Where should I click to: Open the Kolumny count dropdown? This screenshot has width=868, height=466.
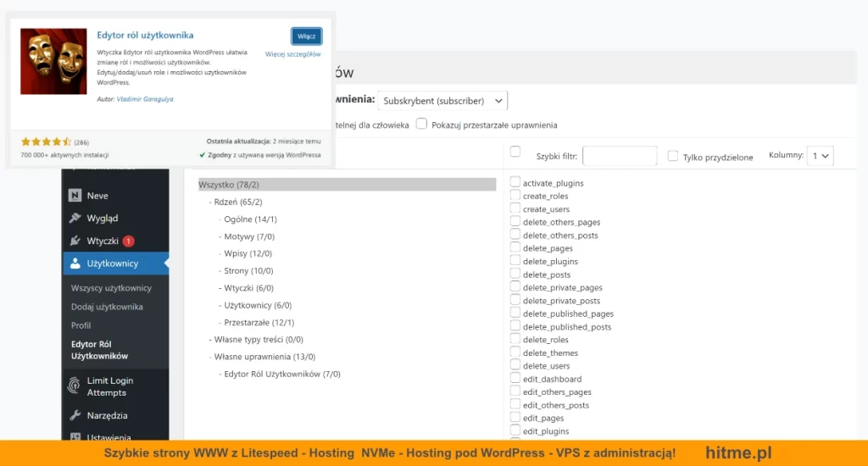(x=821, y=156)
